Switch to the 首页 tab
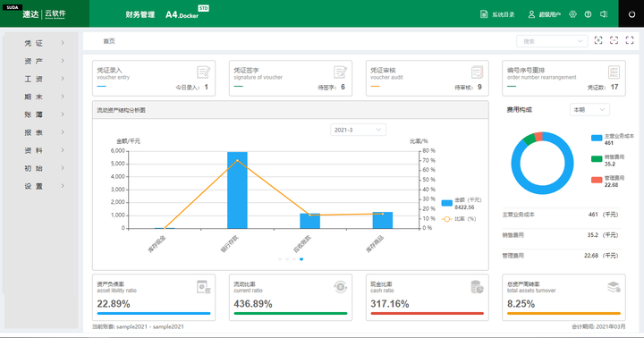Screen dimensions: 644x338 pyautogui.click(x=109, y=41)
